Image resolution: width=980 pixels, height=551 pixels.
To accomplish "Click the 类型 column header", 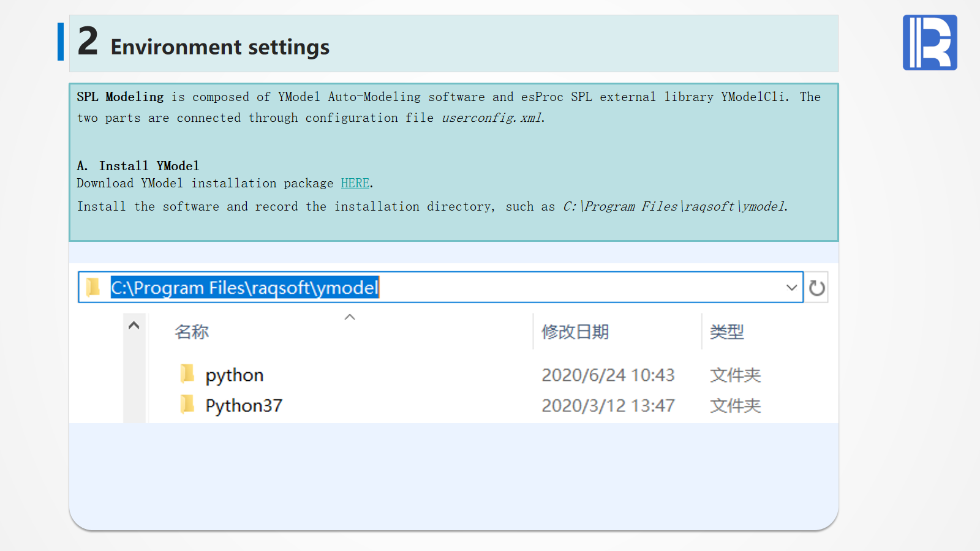I will [726, 332].
